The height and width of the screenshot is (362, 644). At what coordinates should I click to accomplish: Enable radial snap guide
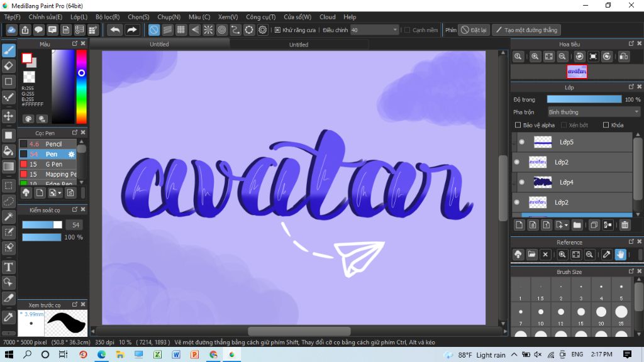tap(208, 30)
